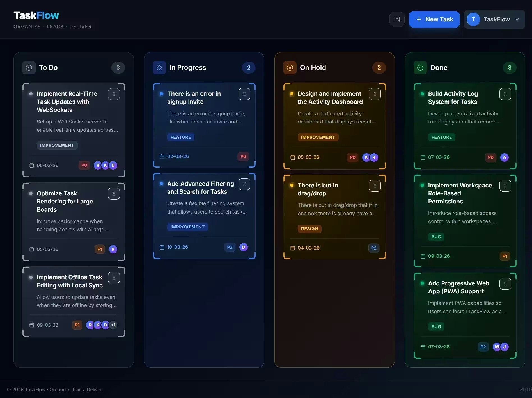This screenshot has height=398, width=532.
Task: Click the To Do column circle icon
Action: point(29,67)
